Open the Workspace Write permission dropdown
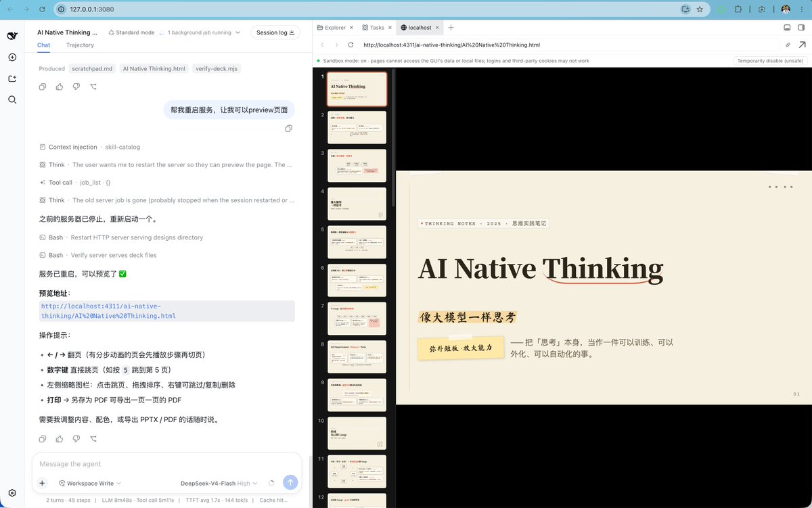 pyautogui.click(x=90, y=483)
